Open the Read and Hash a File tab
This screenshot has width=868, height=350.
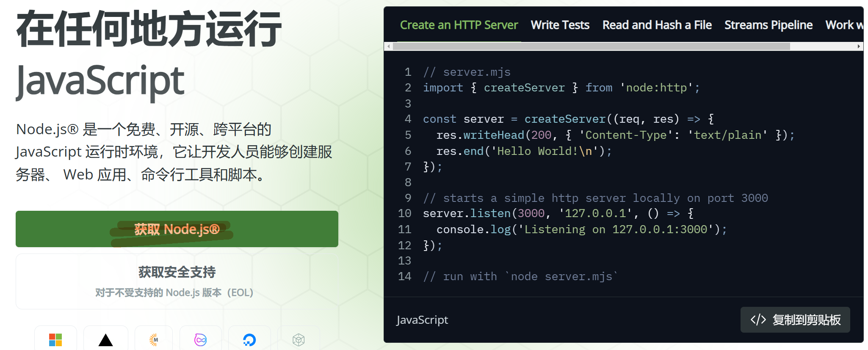coord(657,25)
